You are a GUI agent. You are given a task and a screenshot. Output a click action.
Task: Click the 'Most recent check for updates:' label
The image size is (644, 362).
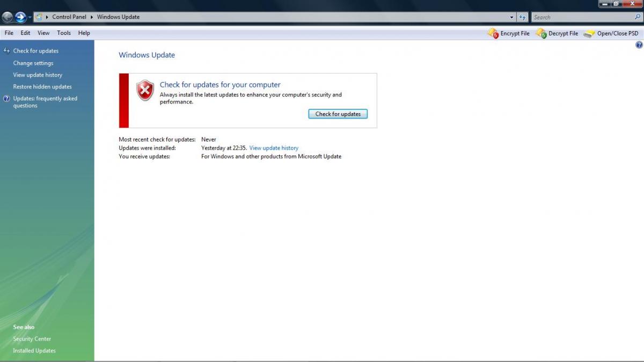click(x=157, y=139)
